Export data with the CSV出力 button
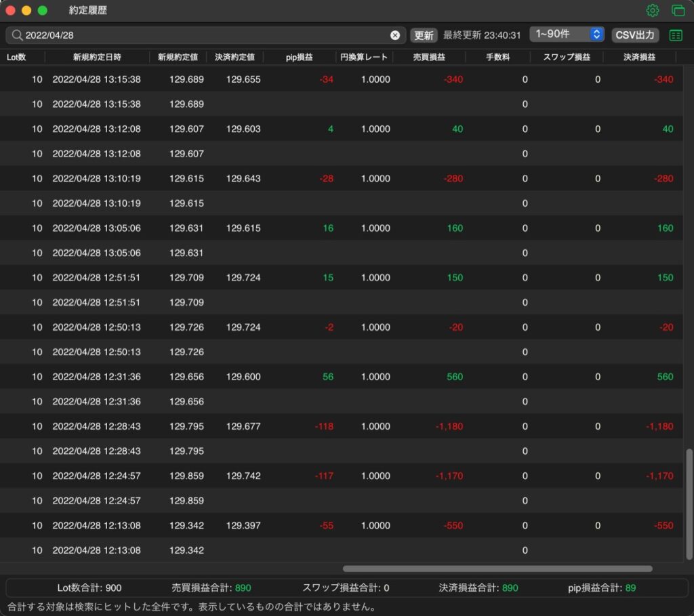 pos(634,35)
